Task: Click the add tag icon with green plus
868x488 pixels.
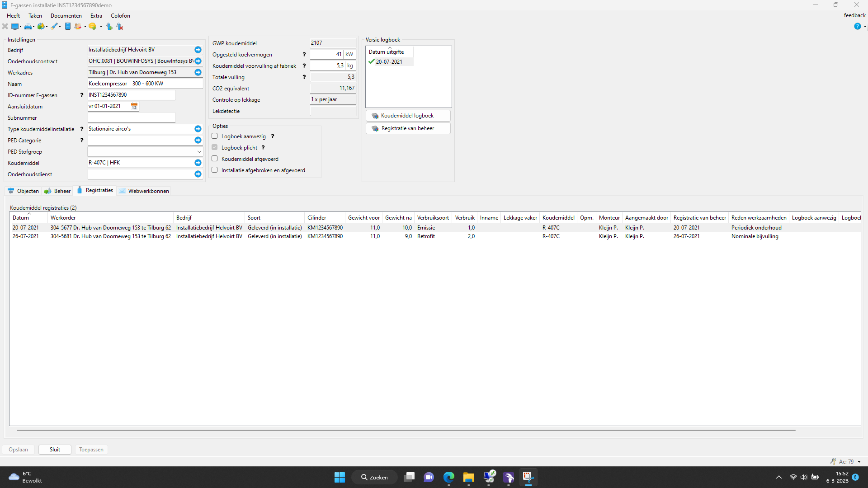Action: coord(109,26)
